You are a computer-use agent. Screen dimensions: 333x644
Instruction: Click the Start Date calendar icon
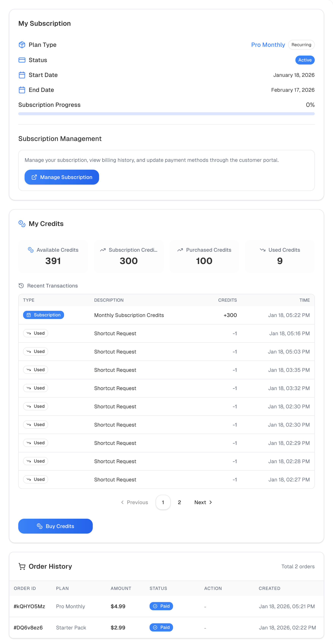[22, 75]
